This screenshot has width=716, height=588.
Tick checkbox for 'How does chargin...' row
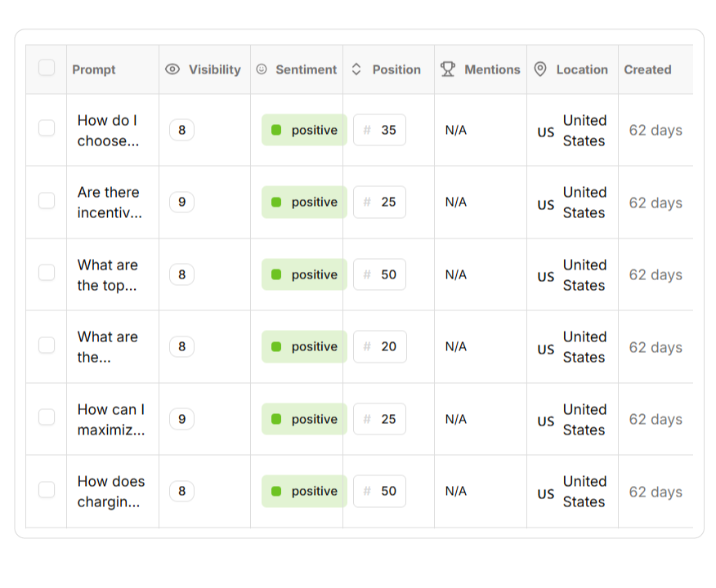pos(47,490)
